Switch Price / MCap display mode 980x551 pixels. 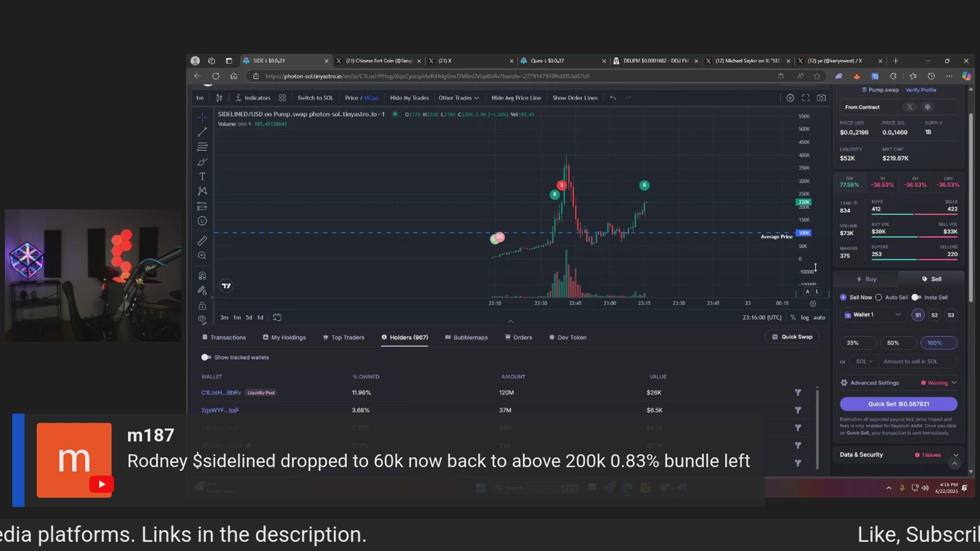(361, 98)
